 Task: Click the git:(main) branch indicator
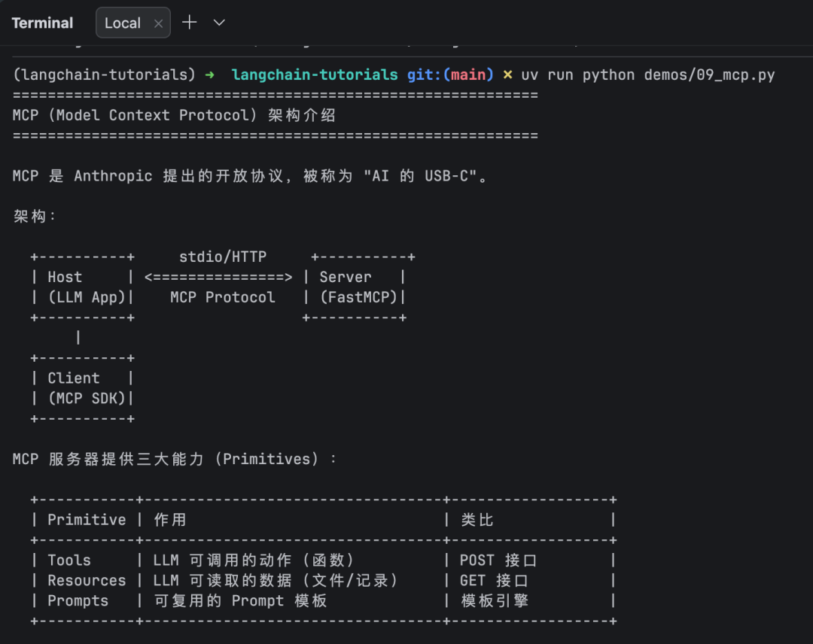click(450, 75)
